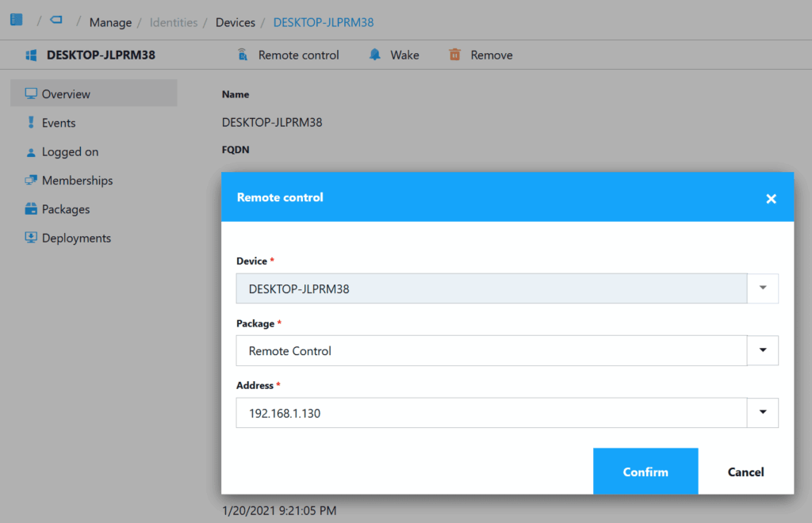Image resolution: width=812 pixels, height=523 pixels.
Task: Open the Package dropdown list
Action: click(763, 350)
